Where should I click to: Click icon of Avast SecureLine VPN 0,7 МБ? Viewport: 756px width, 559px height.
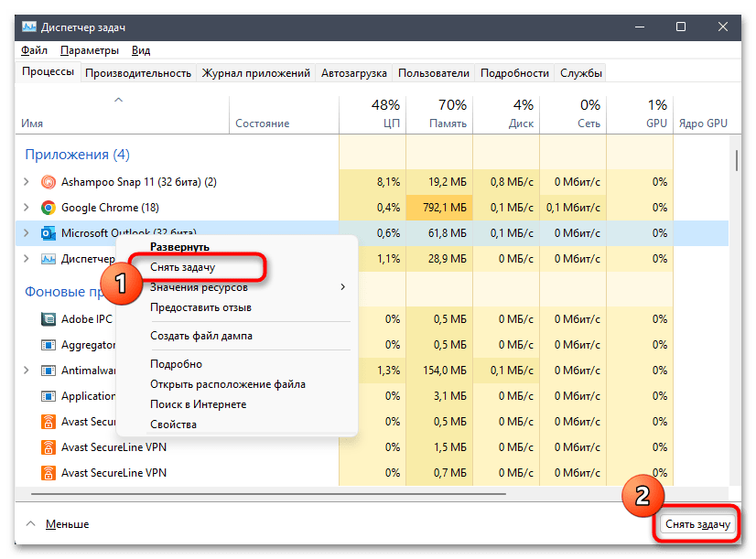point(49,473)
